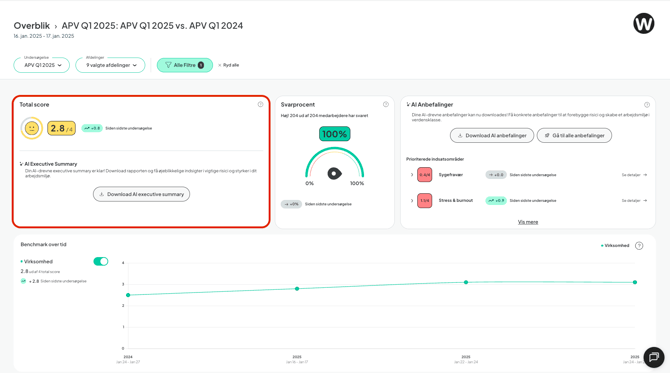Screen dimensions: 670x373
Task: Show help for Svarprocent card
Action: point(386,104)
